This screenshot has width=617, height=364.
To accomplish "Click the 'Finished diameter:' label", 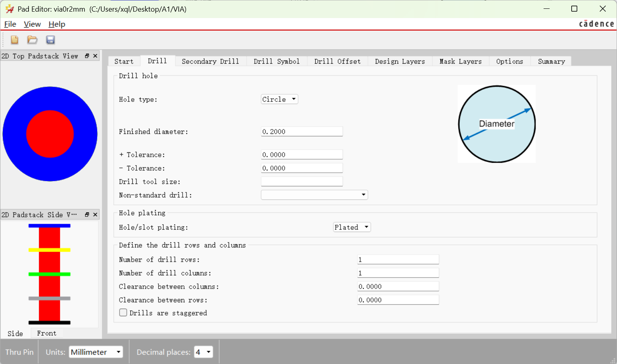I will tap(153, 131).
